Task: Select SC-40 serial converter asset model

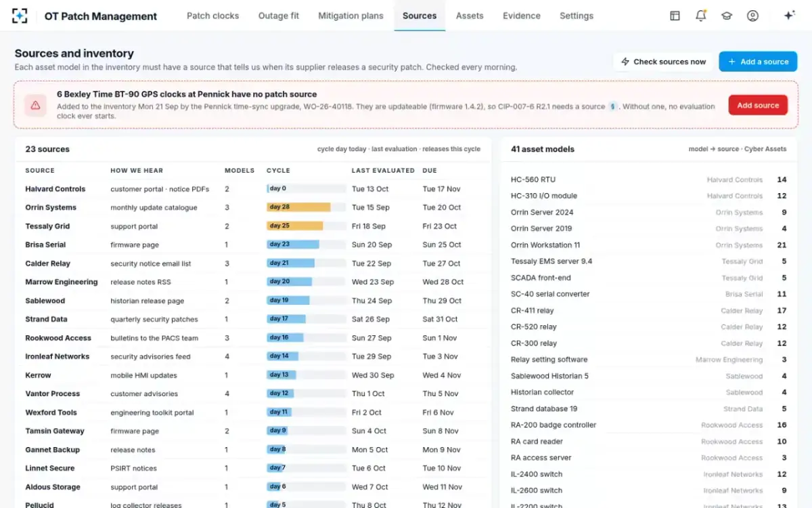Action: pos(550,294)
